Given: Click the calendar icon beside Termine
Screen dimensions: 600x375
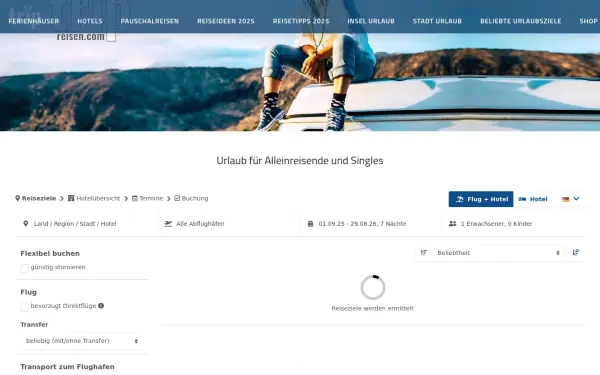Looking at the screenshot, I should point(135,198).
